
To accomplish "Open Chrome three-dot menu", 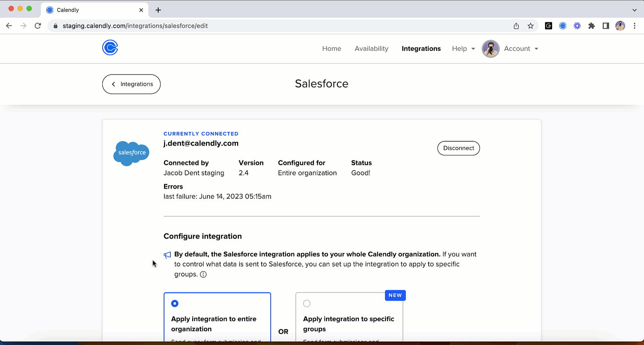I will coord(635,26).
